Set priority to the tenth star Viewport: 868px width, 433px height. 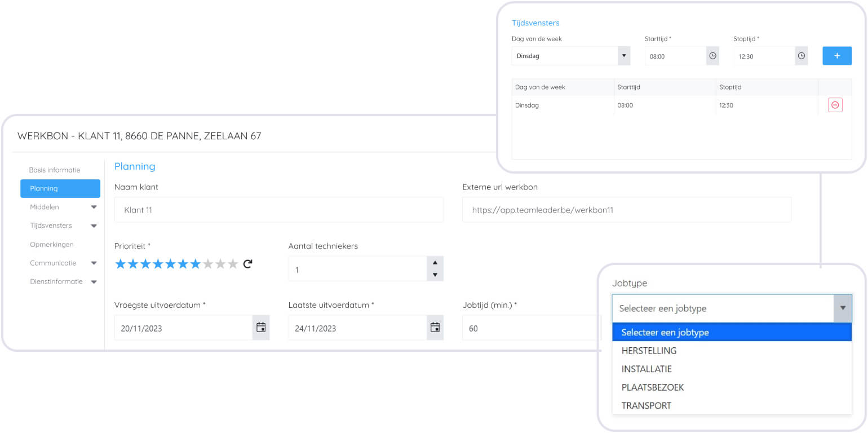click(x=233, y=264)
